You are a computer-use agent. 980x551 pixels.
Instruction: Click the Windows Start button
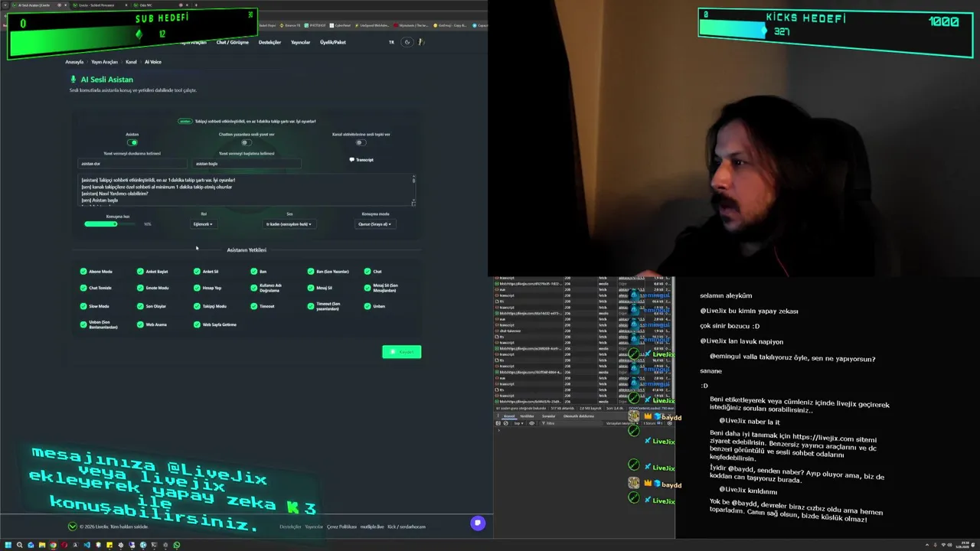8,545
